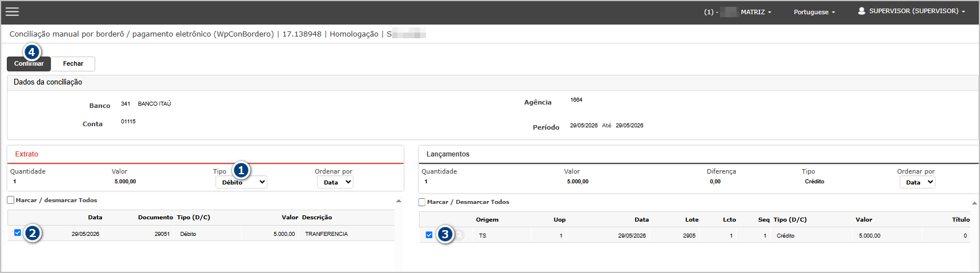Click the 'Dados da conciliação' section header
Screen dimensions: 980x273
click(48, 82)
